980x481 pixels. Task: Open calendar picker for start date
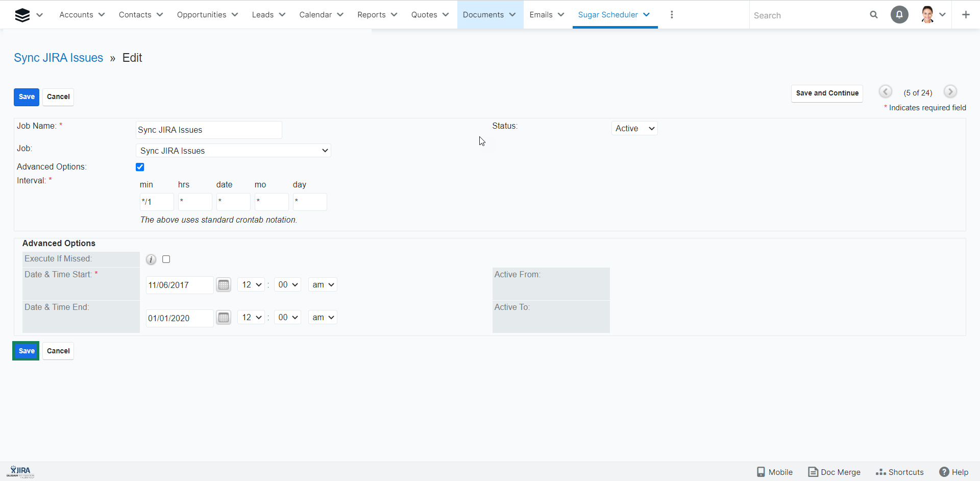(224, 285)
